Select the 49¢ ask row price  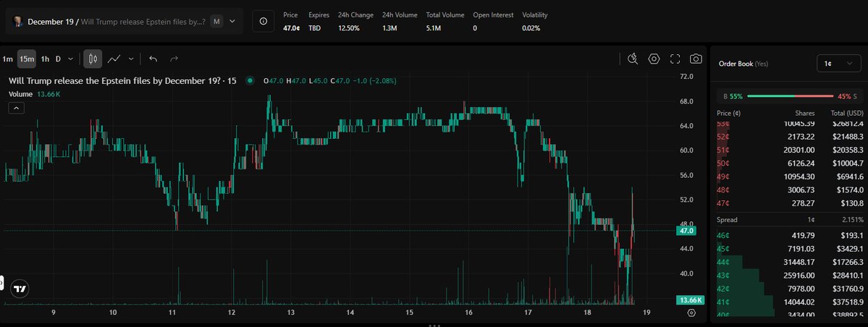pos(723,177)
